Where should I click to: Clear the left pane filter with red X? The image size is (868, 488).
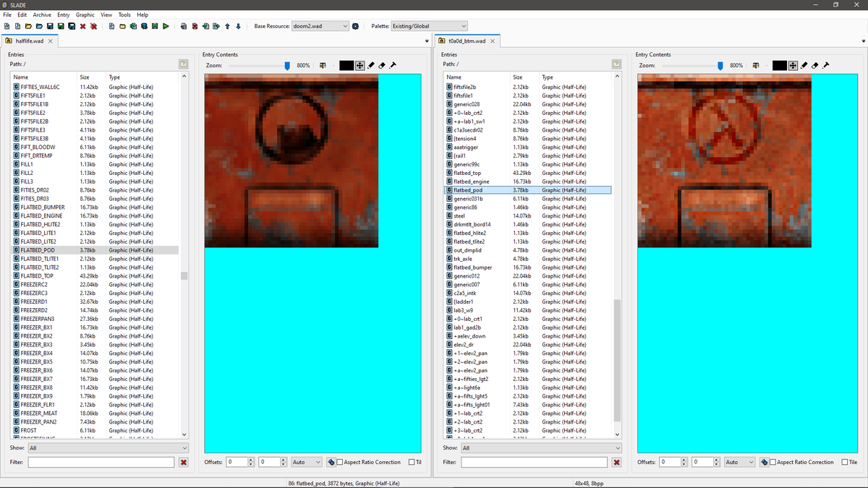point(184,462)
